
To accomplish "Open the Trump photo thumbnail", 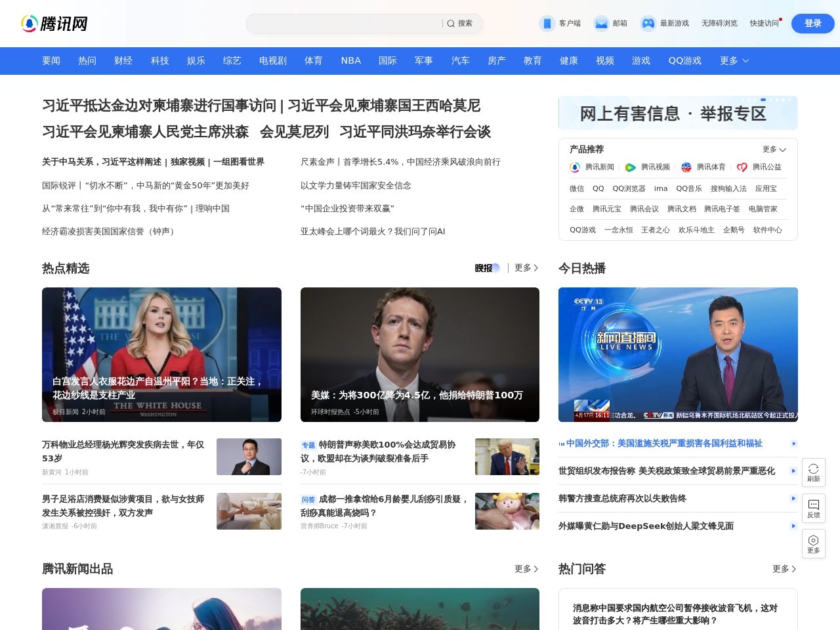I will click(x=507, y=457).
